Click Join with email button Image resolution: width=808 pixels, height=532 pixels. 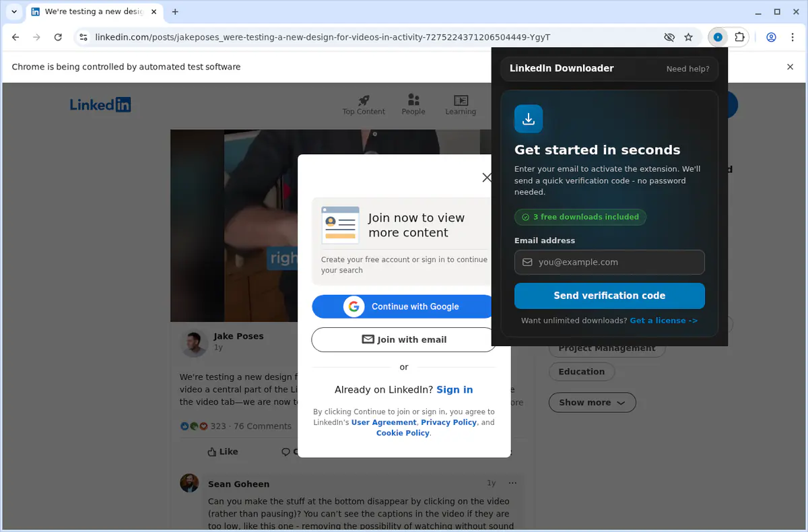(404, 339)
